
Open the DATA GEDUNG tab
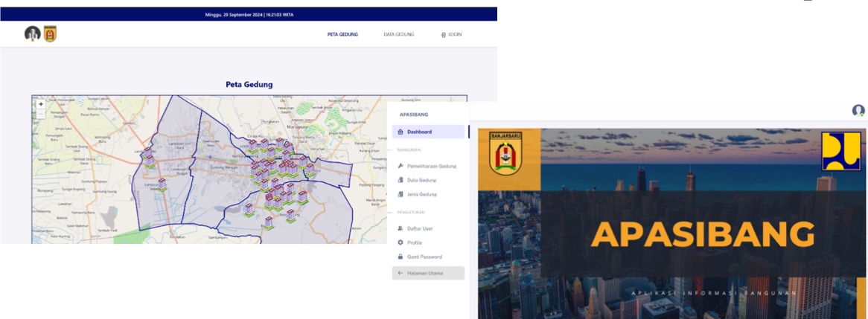pos(398,34)
